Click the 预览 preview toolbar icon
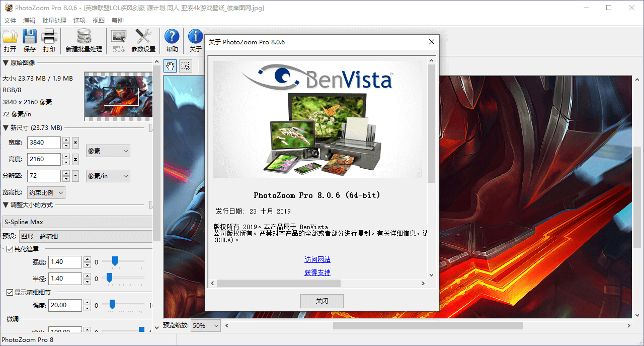Screen dimensions: 644x346 (119, 40)
